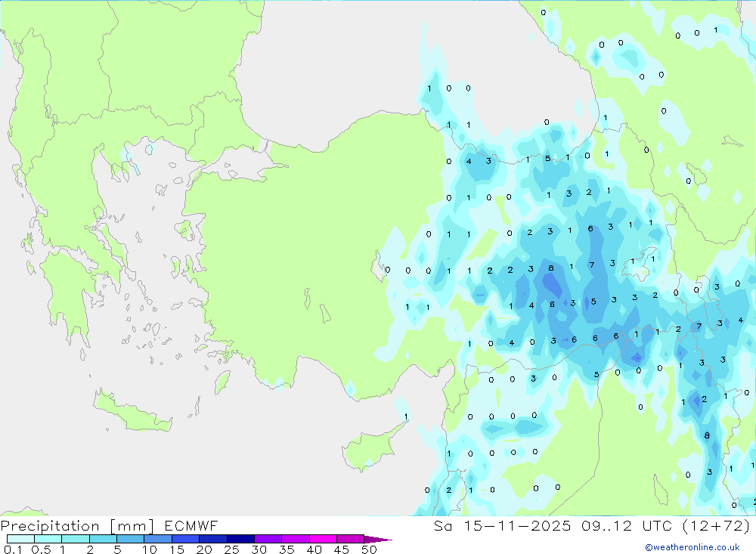Pick the legend swatch between 15 and 20 mm
The image size is (756, 554).
coord(186,539)
